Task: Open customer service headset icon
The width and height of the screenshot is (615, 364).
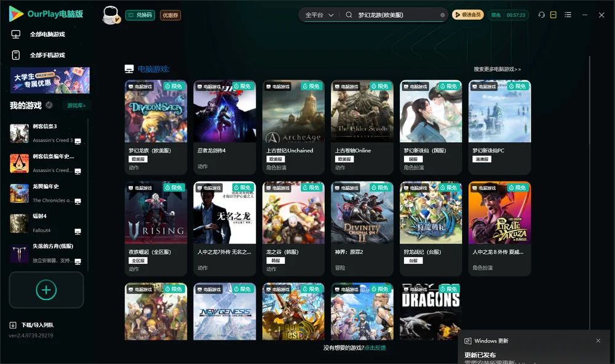Action: pyautogui.click(x=541, y=15)
